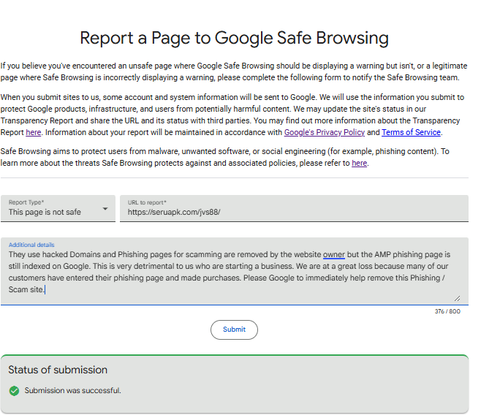Viewport: 500px width, 420px height.
Task: Open the Terms of Service link
Action: [411, 133]
